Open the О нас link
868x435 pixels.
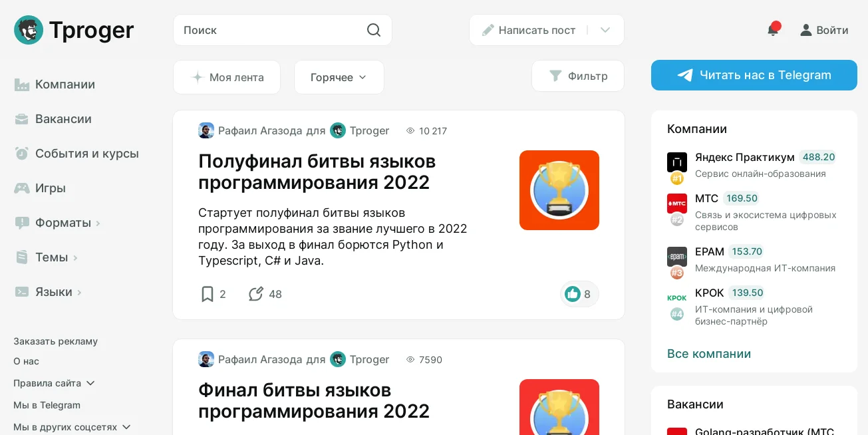(27, 361)
